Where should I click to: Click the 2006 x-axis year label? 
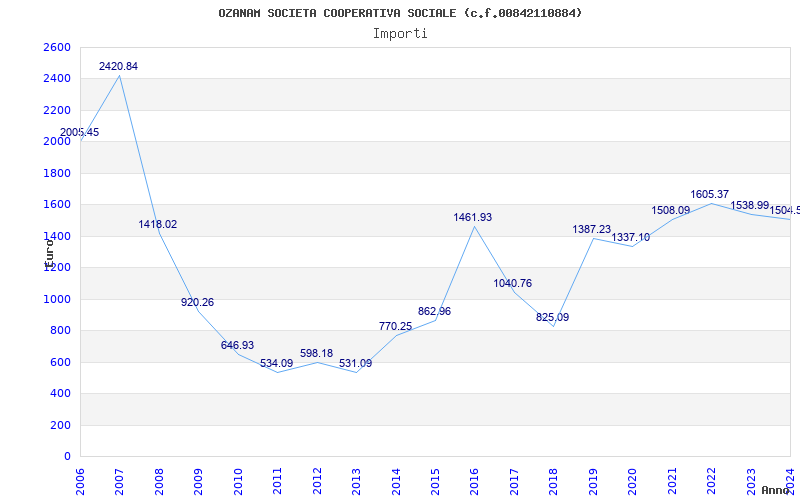point(80,482)
